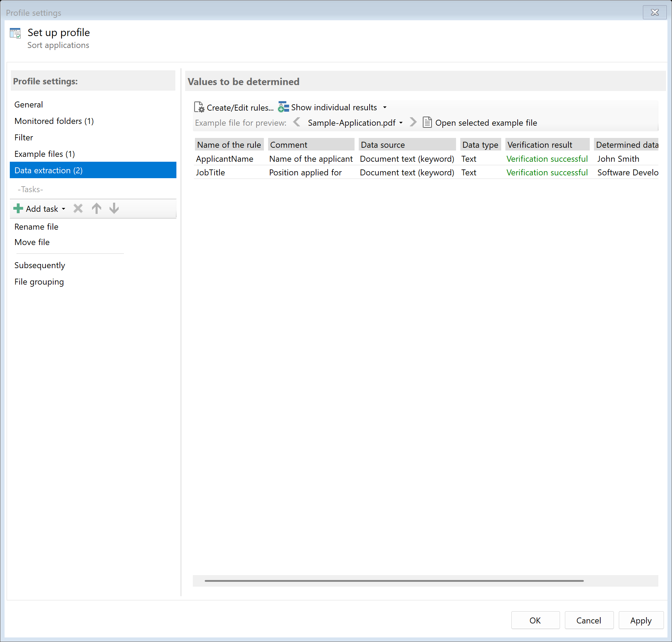Screen dimensions: 672x642
Task: Click the Show individual results icon
Action: [x=283, y=107]
